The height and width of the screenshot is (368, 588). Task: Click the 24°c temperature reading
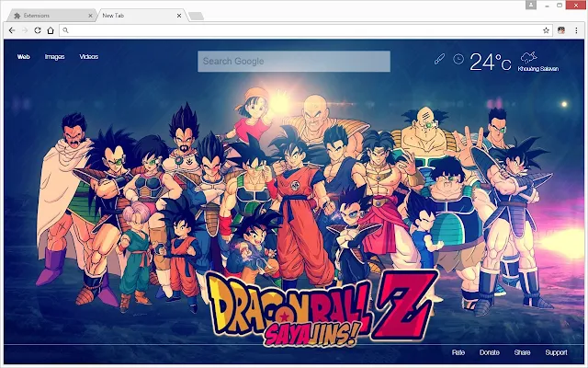pyautogui.click(x=490, y=62)
